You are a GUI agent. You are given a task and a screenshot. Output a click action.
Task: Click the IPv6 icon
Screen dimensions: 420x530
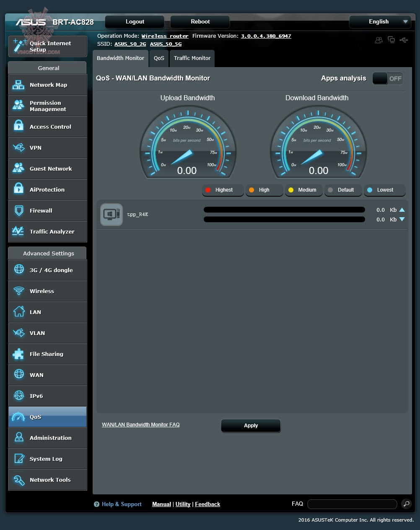19,395
